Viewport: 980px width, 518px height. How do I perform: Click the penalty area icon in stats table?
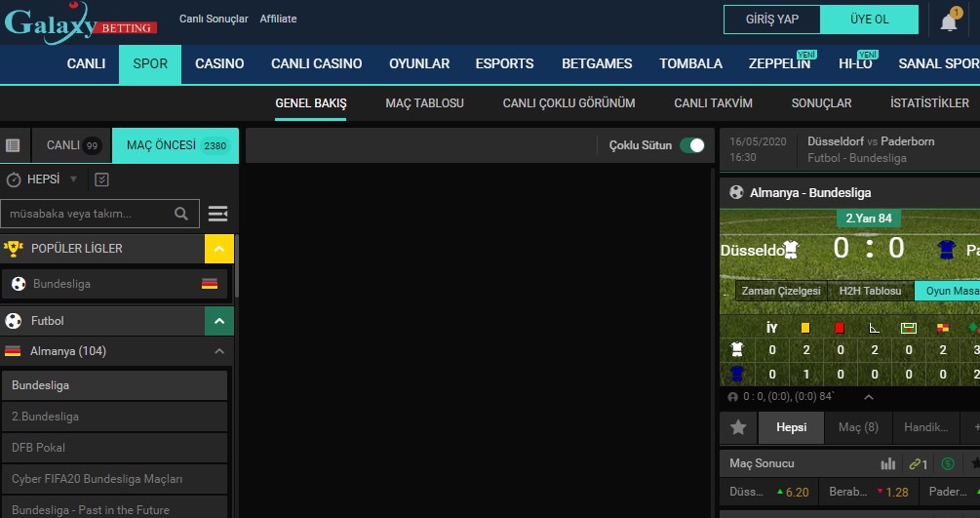coord(908,328)
